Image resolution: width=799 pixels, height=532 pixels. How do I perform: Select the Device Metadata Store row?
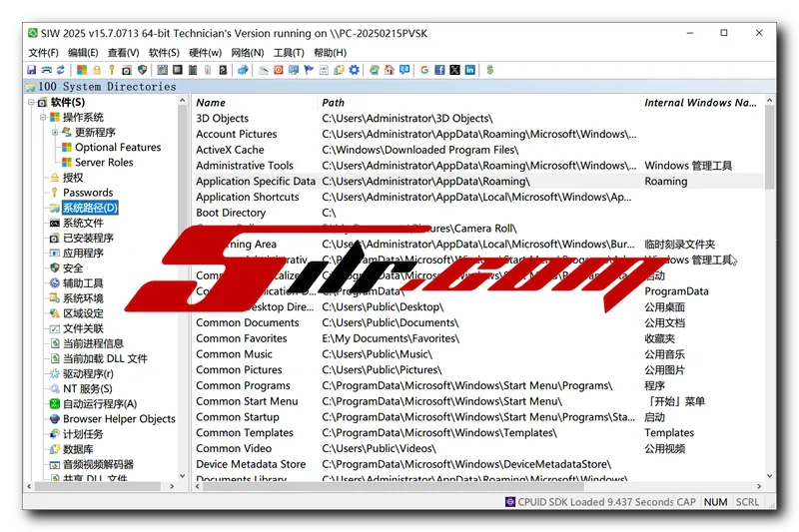coord(478,464)
